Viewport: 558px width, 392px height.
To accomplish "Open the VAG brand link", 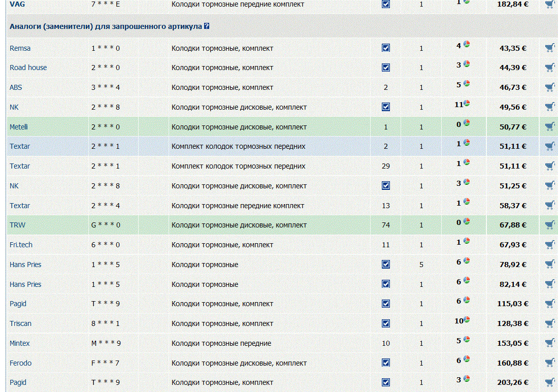I will tap(17, 4).
